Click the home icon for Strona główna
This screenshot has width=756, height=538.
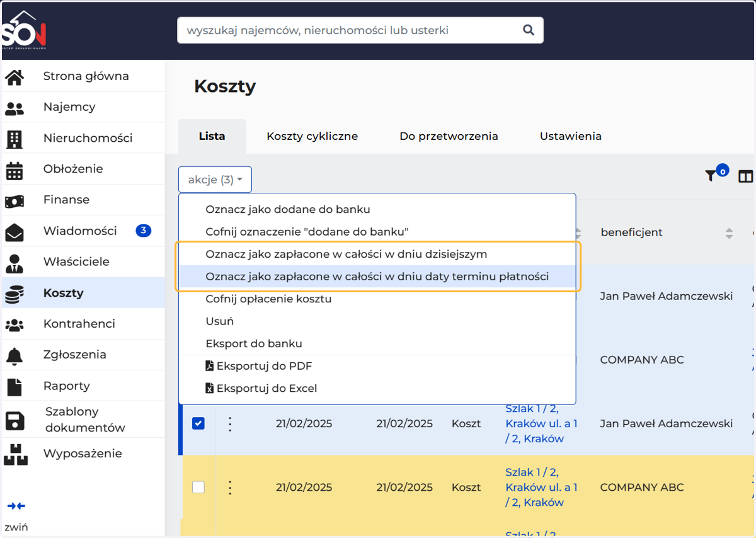click(14, 77)
